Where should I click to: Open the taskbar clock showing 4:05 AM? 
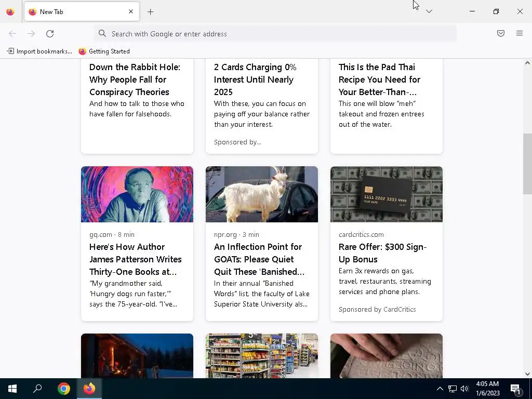tap(487, 389)
